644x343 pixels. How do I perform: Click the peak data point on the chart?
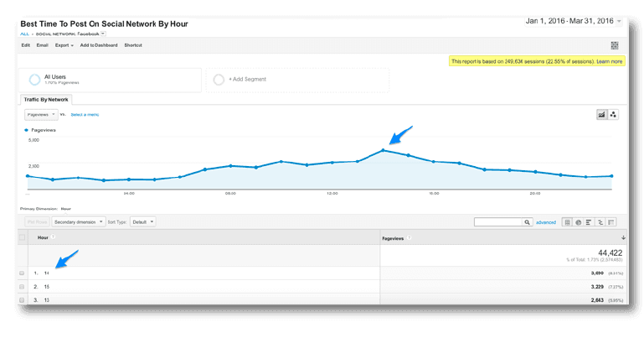[384, 150]
